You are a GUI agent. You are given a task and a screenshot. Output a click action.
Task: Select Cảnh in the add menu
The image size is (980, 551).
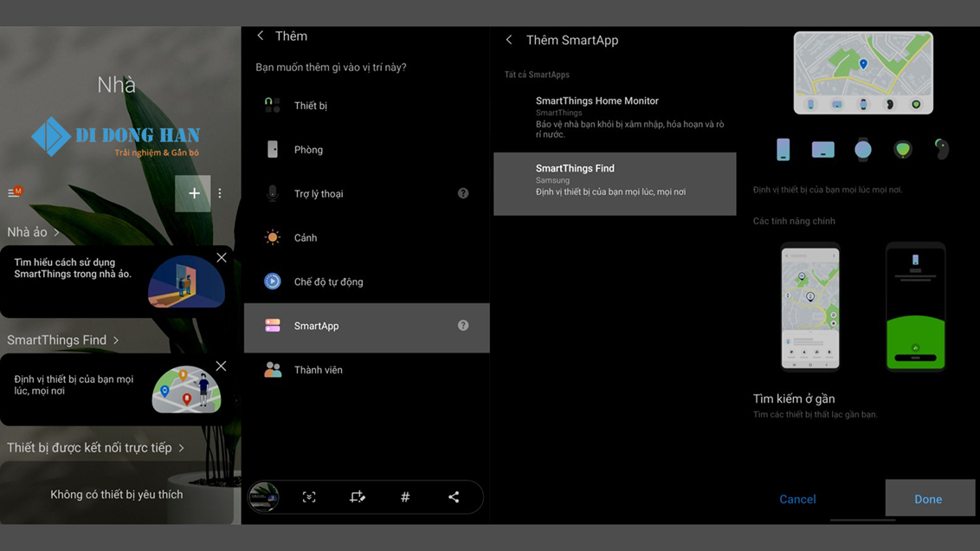click(366, 237)
